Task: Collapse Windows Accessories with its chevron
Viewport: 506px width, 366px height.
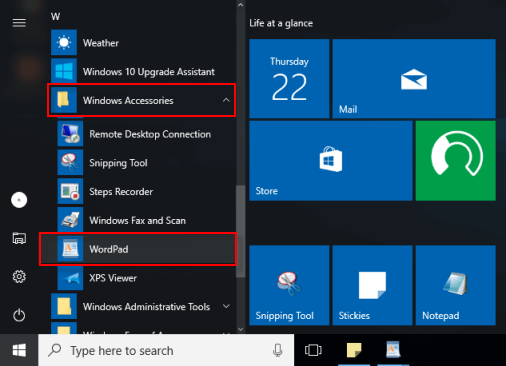Action: pos(226,100)
